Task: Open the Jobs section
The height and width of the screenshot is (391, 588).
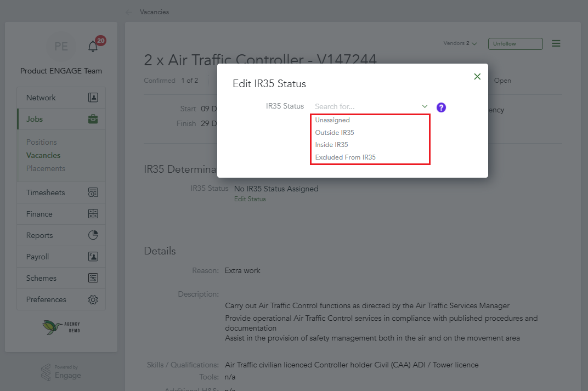Action: 61,119
